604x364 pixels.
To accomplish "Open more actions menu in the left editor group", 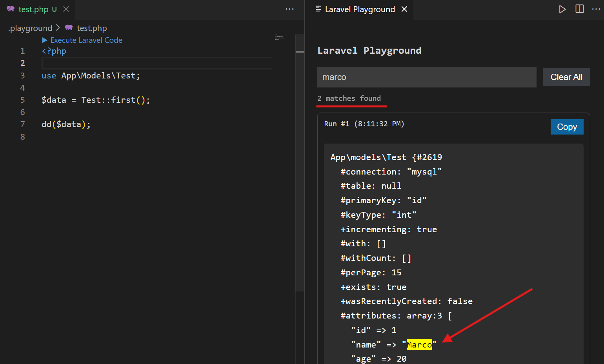I will pos(290,9).
